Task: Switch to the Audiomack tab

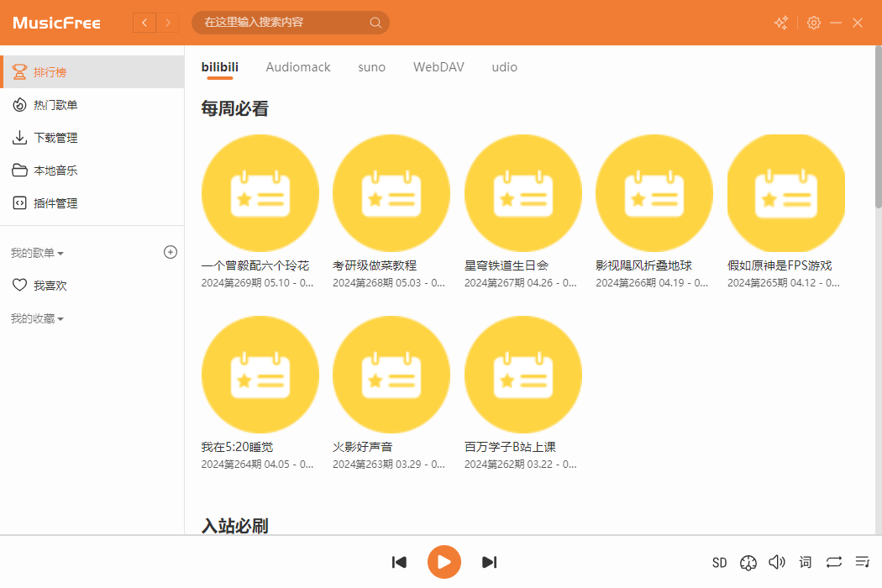Action: pos(298,67)
